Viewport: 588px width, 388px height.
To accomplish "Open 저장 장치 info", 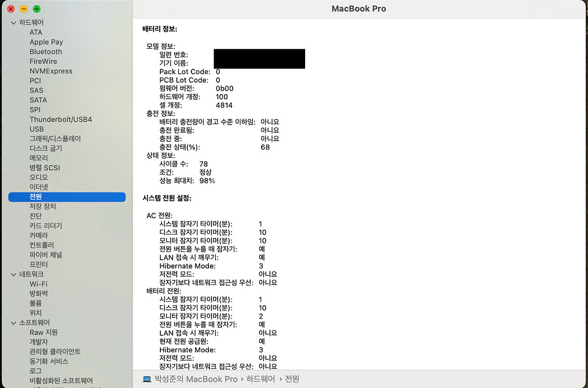I will (43, 206).
